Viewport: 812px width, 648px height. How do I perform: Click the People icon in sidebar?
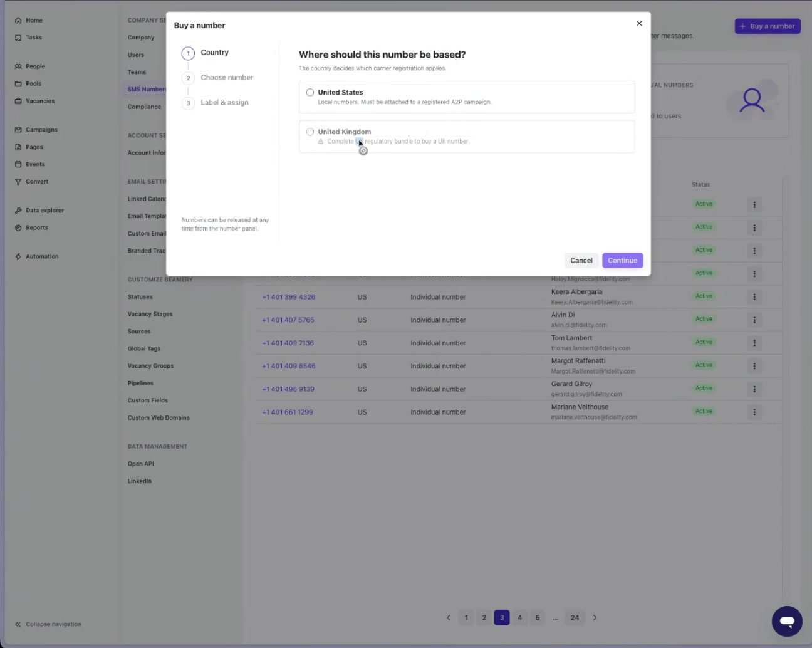click(x=18, y=66)
